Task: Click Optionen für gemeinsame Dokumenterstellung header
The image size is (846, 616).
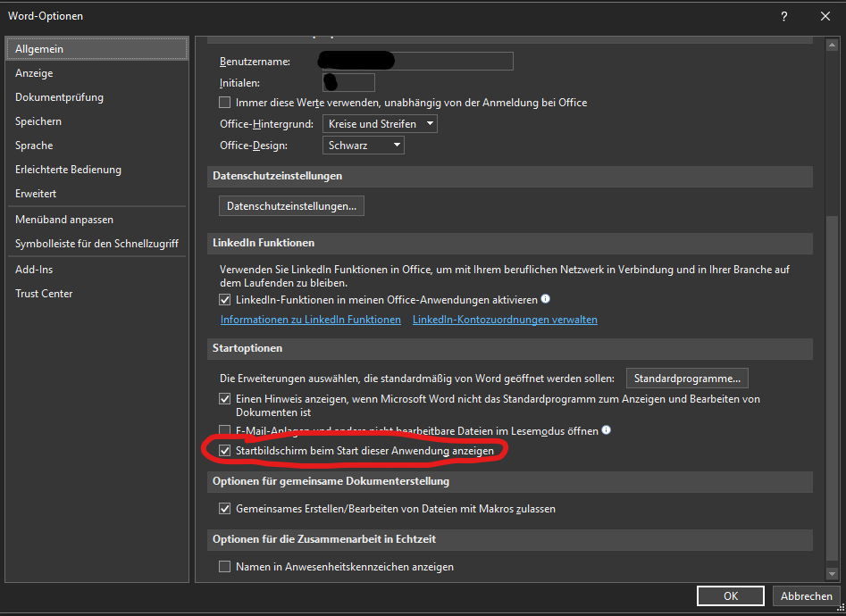Action: pyautogui.click(x=510, y=482)
